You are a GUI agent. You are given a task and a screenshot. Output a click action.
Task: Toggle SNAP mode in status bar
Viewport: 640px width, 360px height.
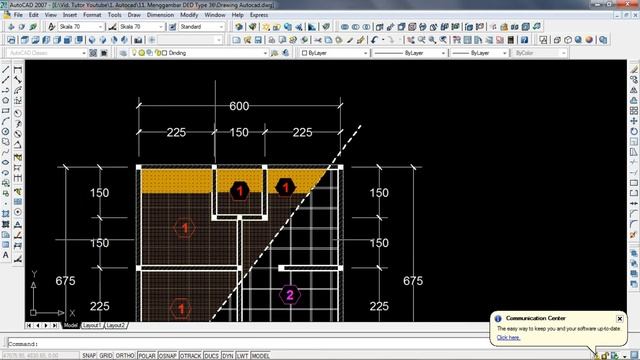(x=89, y=356)
